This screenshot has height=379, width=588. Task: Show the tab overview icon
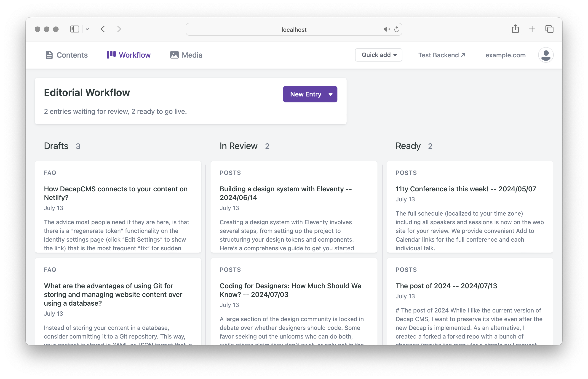tap(549, 29)
